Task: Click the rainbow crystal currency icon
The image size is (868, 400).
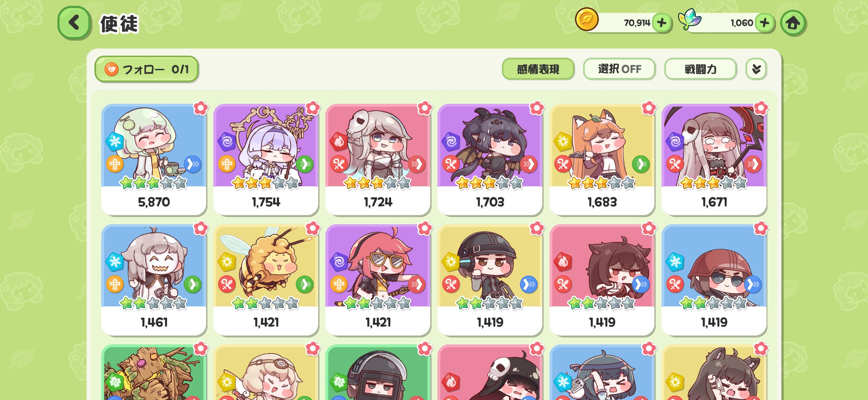Action: (690, 19)
